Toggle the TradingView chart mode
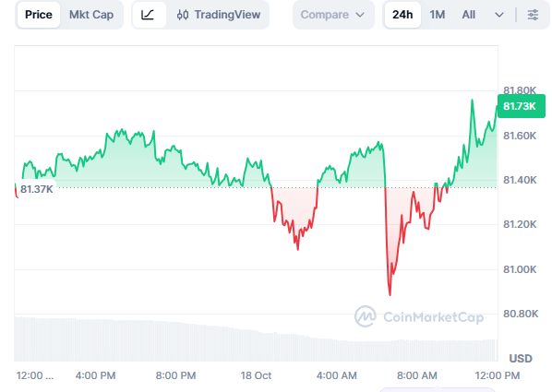 point(219,15)
